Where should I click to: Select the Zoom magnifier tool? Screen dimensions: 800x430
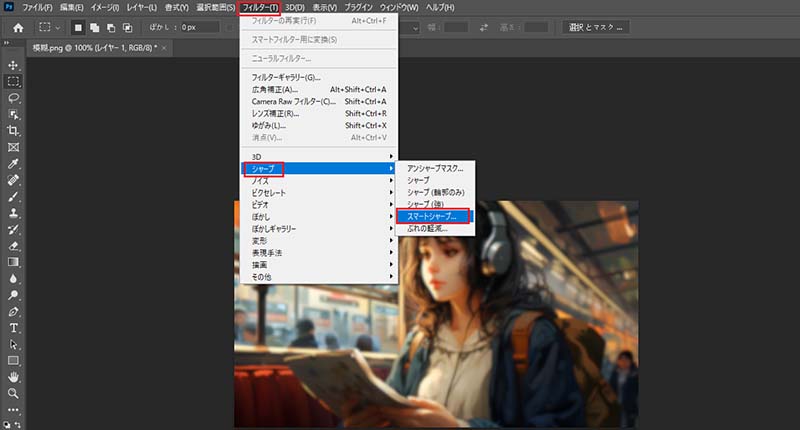(x=13, y=393)
